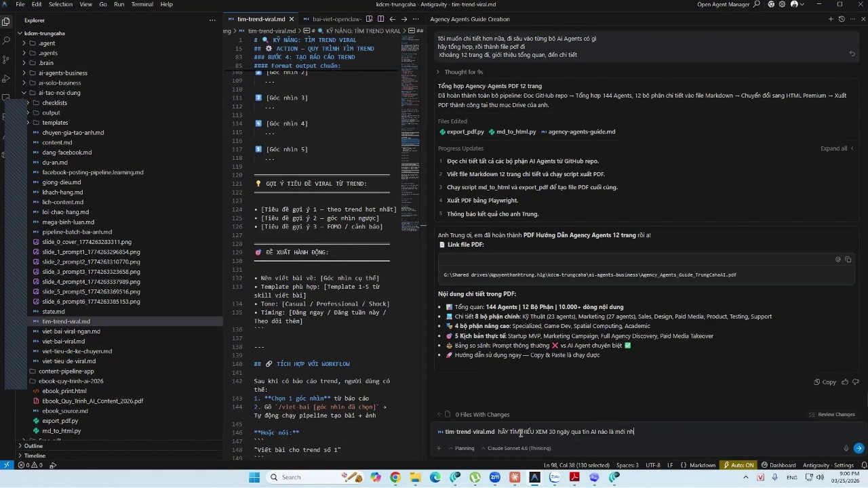Open Claude Sonnet 4.6 model selector

tap(516, 449)
